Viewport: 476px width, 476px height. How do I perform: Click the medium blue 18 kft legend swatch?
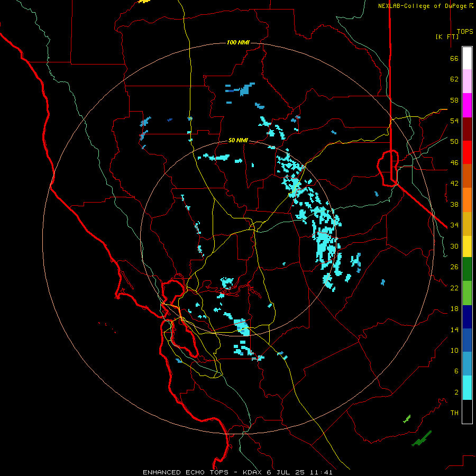[x=467, y=340]
